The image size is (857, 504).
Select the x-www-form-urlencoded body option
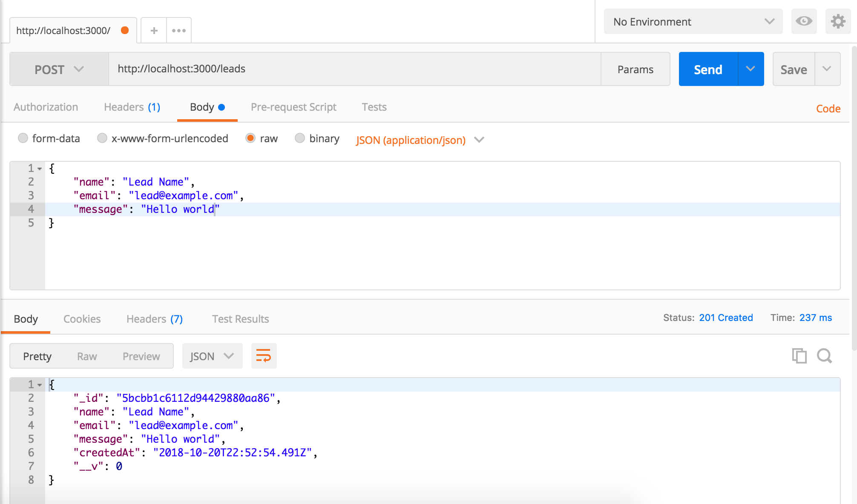[102, 138]
